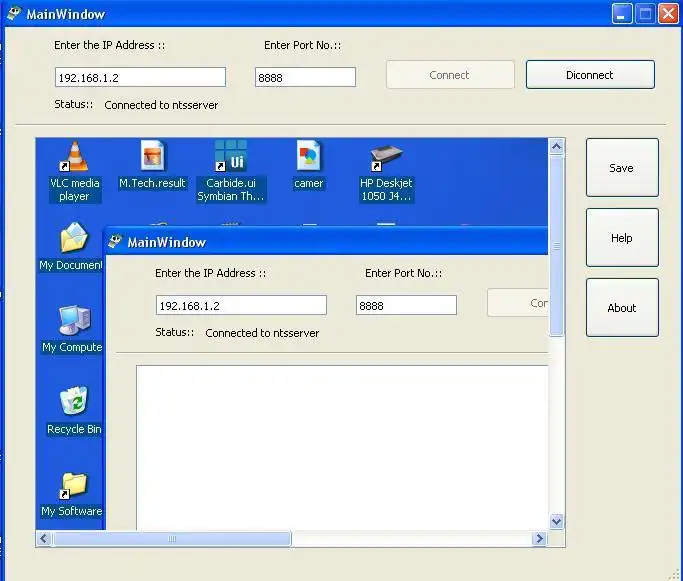Focus the outer IP address field 192.168.1.2

(x=140, y=77)
